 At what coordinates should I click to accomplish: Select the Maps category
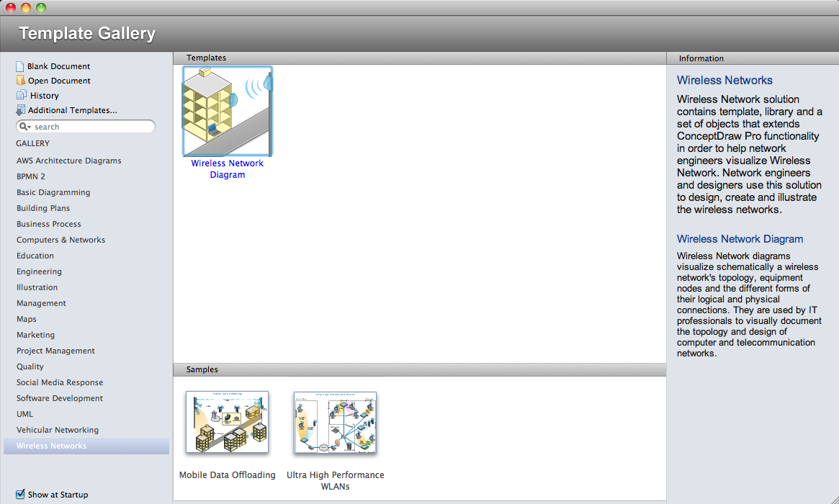coord(26,319)
